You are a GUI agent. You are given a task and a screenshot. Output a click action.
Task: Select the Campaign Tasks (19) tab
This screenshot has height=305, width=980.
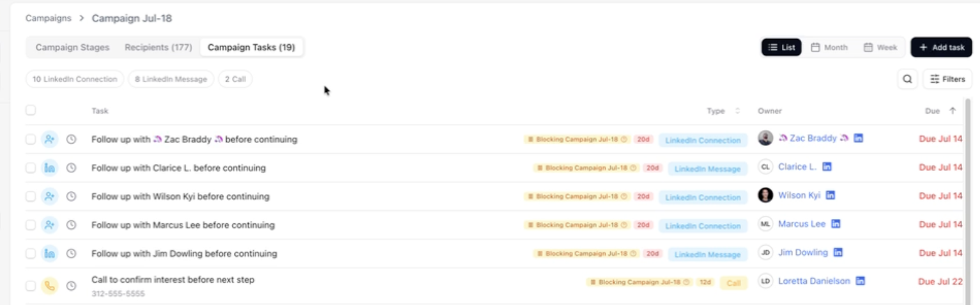(252, 47)
